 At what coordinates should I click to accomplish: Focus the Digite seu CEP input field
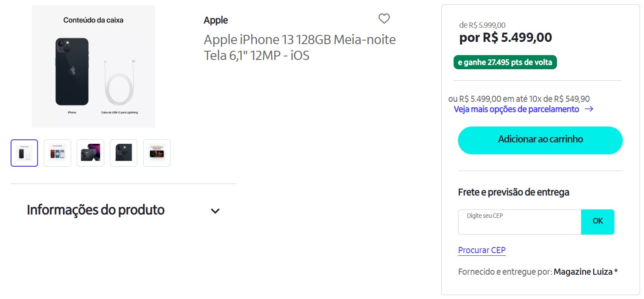pos(519,222)
